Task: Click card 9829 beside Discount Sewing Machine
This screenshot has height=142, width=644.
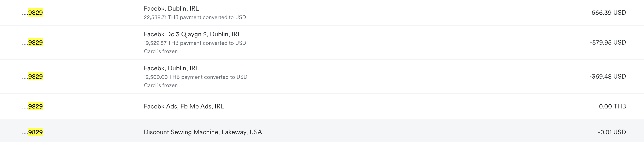Action: click(33, 132)
